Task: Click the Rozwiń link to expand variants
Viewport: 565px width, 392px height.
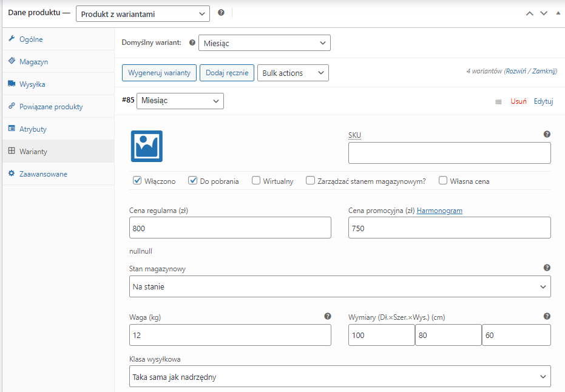Action: (516, 71)
